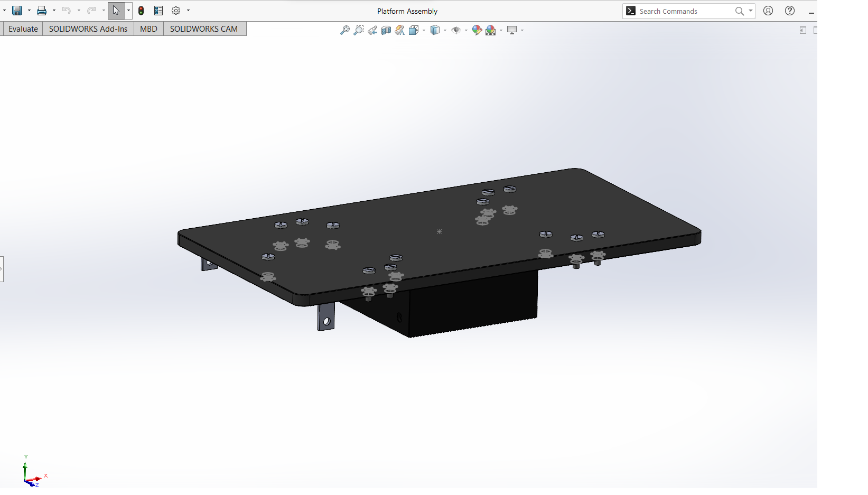
Task: Open the SOLIDWORKS CAM tab
Action: click(203, 29)
